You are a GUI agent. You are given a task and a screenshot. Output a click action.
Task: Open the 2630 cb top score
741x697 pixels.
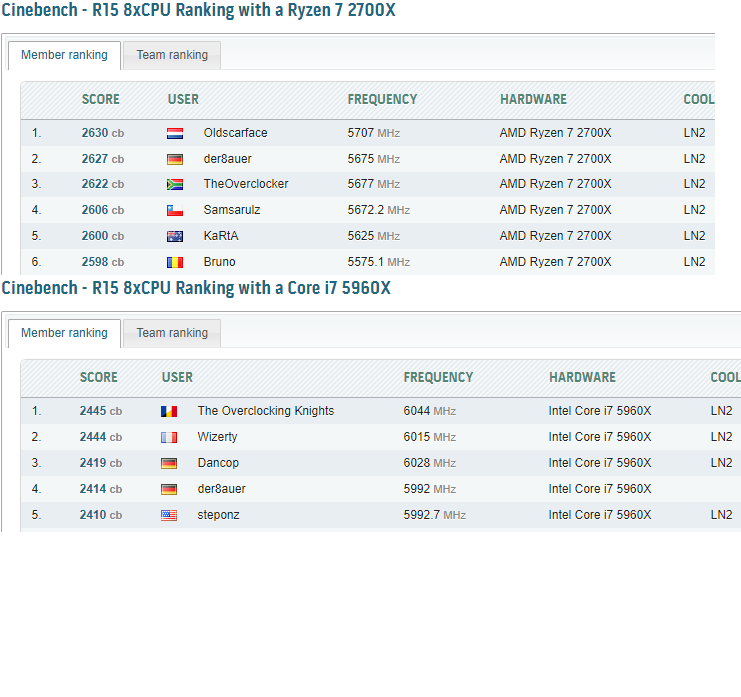coord(103,133)
